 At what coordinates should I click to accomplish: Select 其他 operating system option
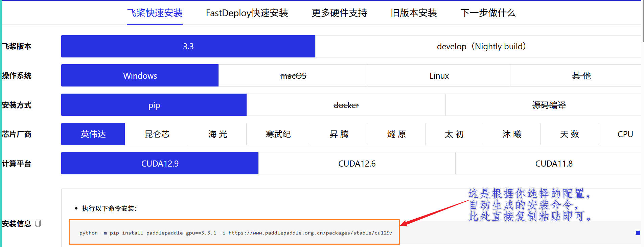pos(576,76)
